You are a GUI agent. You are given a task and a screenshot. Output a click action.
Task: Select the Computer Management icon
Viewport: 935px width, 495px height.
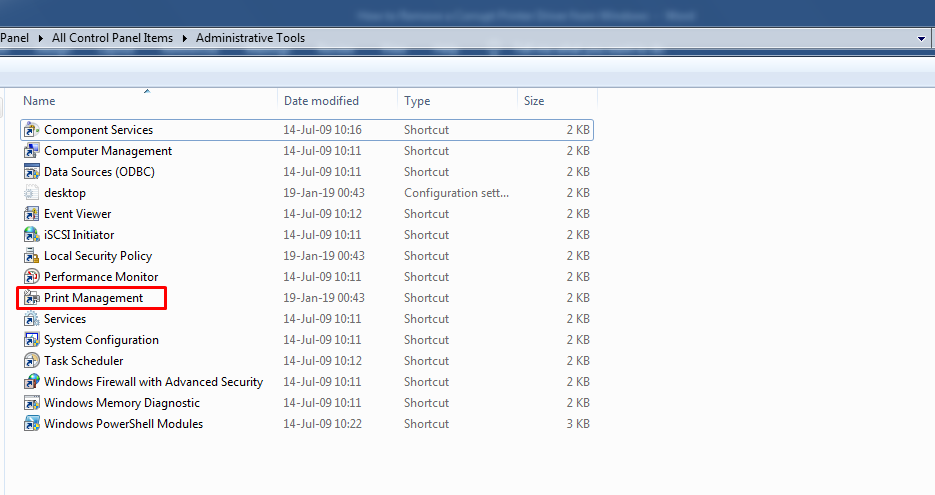32,151
